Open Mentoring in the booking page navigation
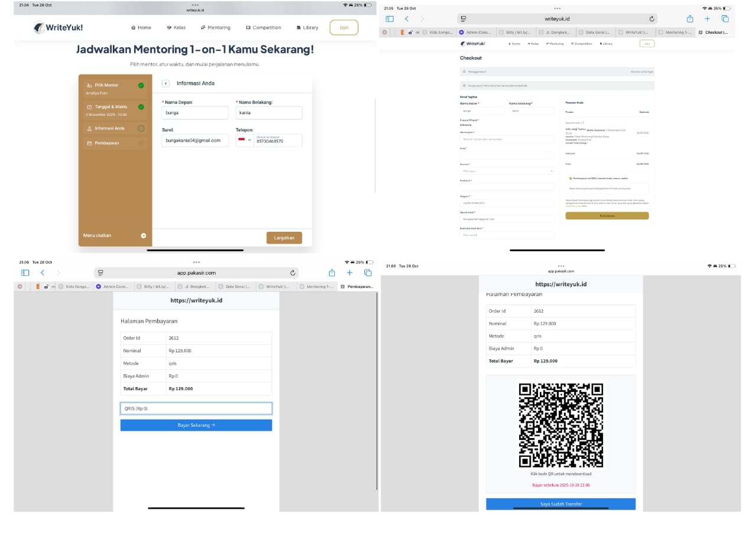 pos(216,28)
